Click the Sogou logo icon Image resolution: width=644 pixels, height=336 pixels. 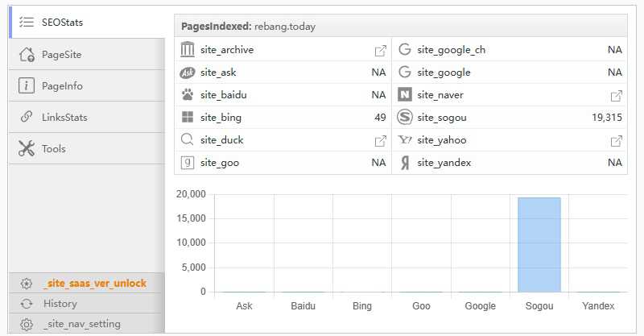pyautogui.click(x=404, y=118)
